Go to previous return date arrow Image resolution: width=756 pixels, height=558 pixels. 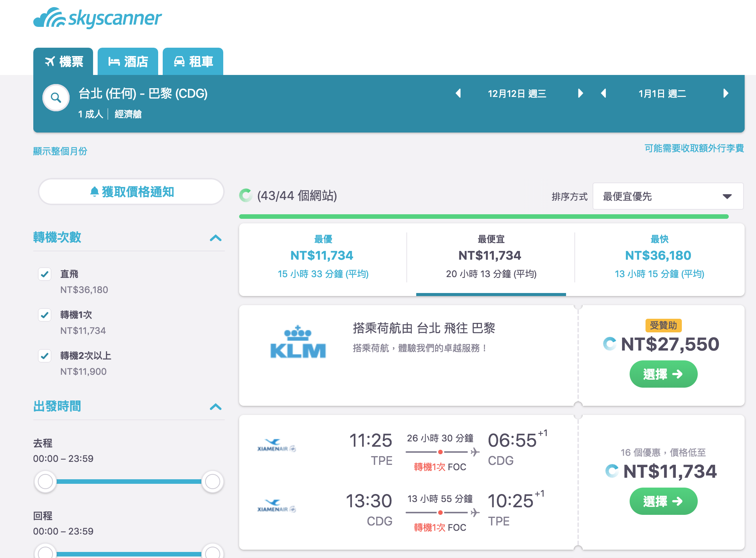pyautogui.click(x=604, y=93)
